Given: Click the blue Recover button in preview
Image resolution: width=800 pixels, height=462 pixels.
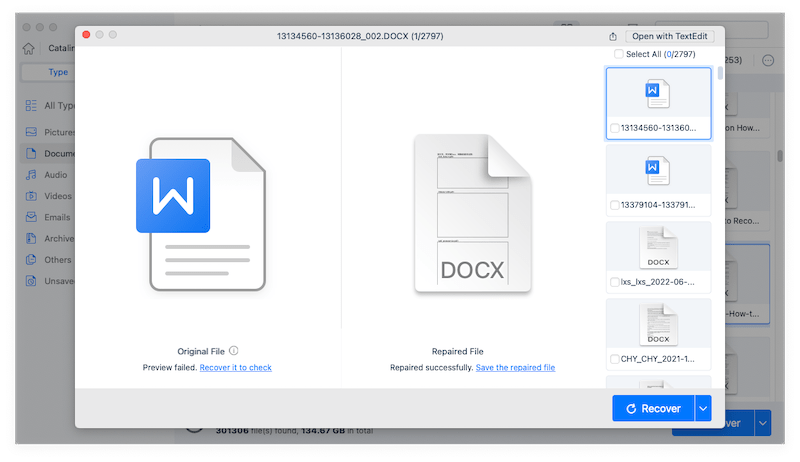Looking at the screenshot, I should click(653, 408).
